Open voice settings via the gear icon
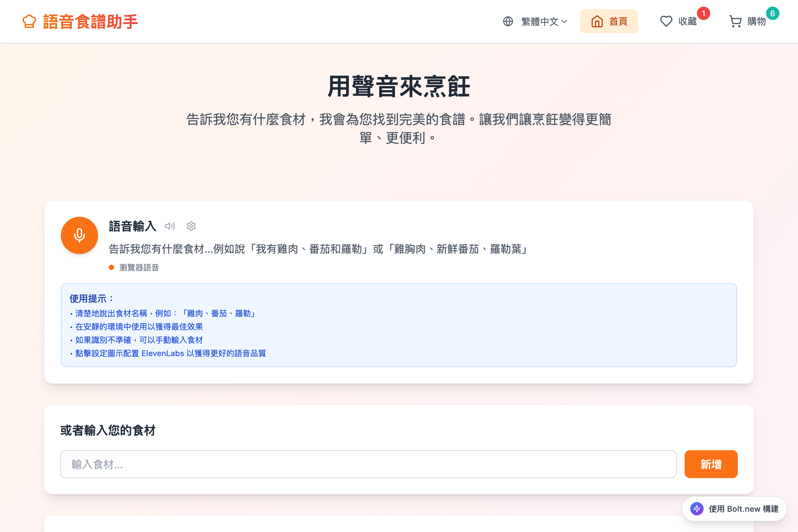 191,226
